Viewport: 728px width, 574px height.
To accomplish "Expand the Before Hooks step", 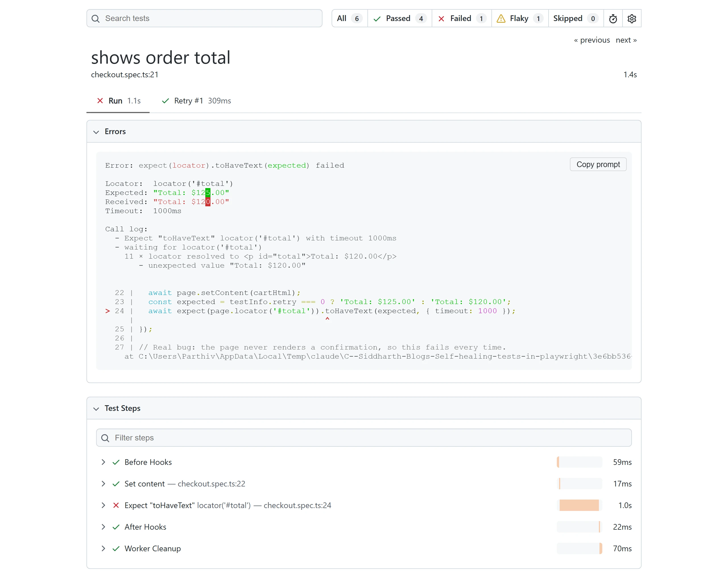I will (x=103, y=462).
